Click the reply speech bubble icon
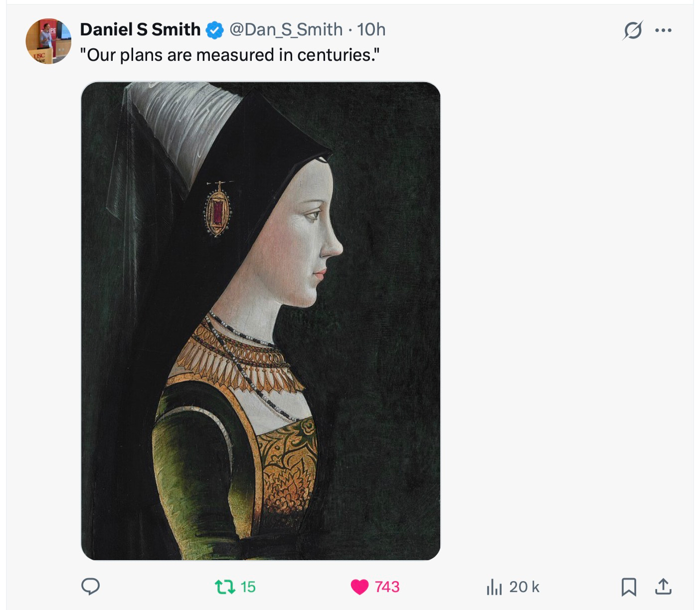Screen dimensions: 700x610 pos(91,587)
